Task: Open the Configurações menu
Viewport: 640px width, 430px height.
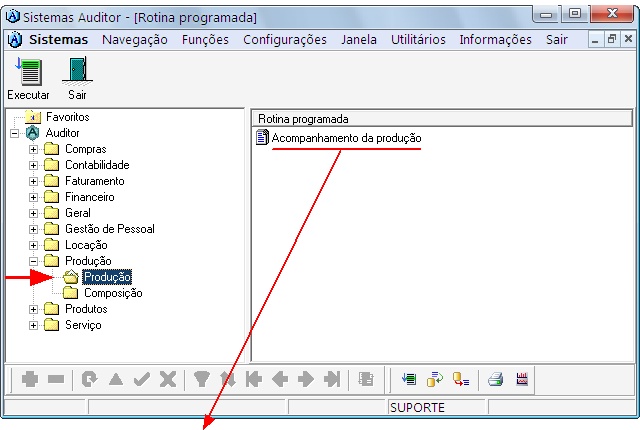Action: tap(284, 40)
